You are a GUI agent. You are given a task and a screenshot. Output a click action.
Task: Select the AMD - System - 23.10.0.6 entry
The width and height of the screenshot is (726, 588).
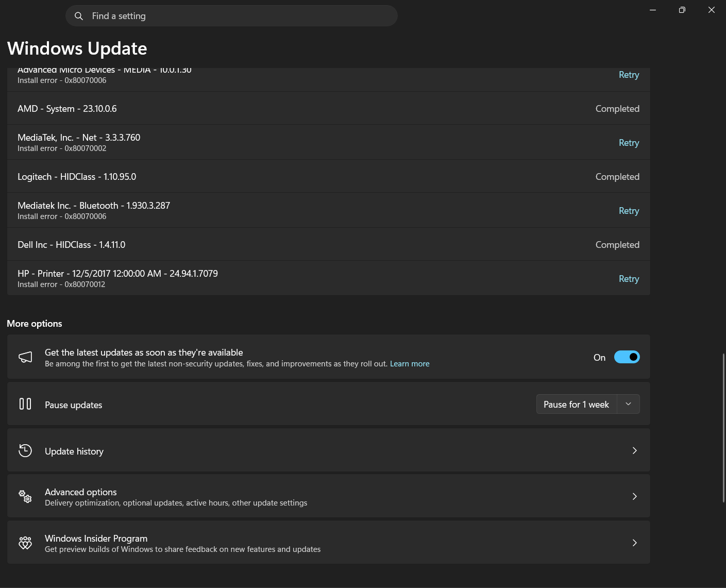coord(329,109)
